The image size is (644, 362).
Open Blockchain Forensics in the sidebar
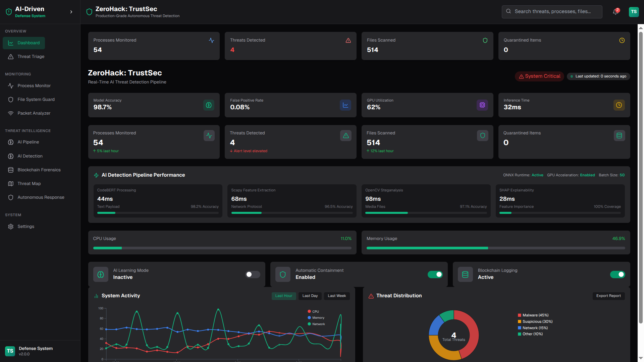(x=39, y=170)
